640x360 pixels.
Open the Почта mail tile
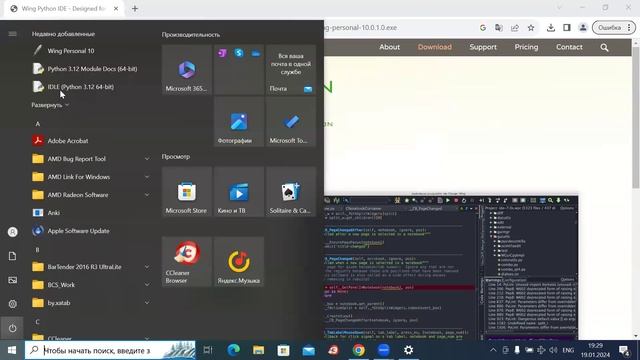291,70
